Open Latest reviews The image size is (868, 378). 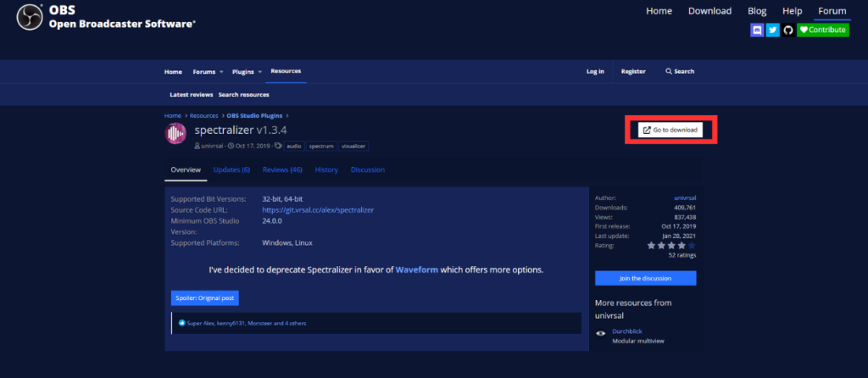pos(192,95)
